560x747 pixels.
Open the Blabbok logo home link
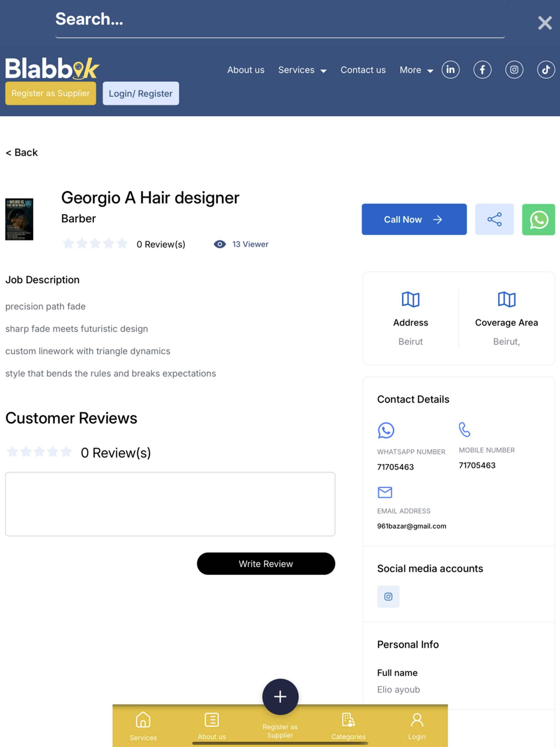point(52,69)
